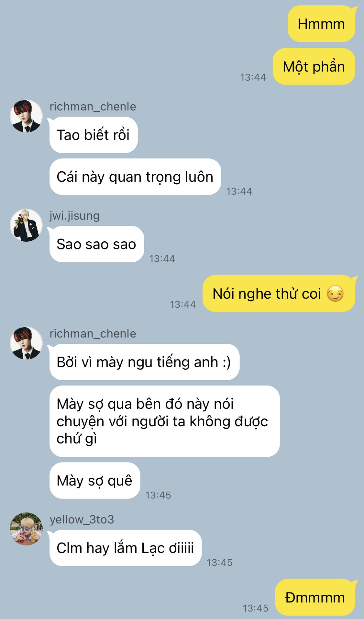The width and height of the screenshot is (364, 619).
Task: Tap richman_chenle's avatar beside "Bởi vì mày ngu"
Action: pos(26,343)
